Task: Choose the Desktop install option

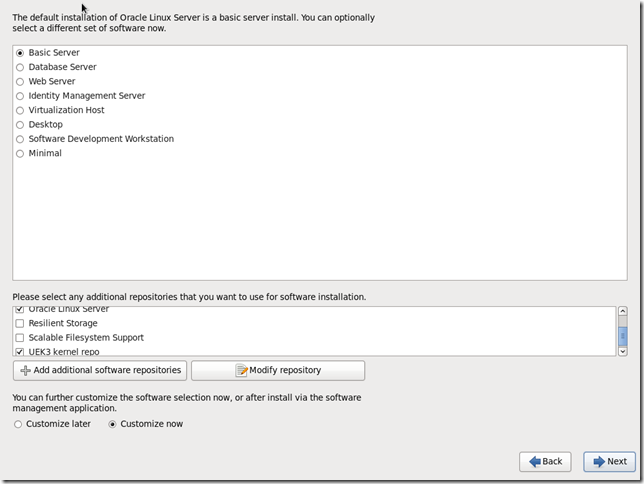Action: pyautogui.click(x=20, y=125)
